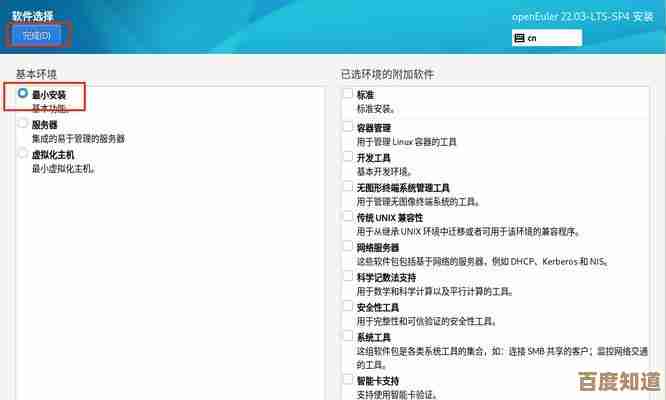Click 最小虚拟化主机 description text

(x=64, y=169)
